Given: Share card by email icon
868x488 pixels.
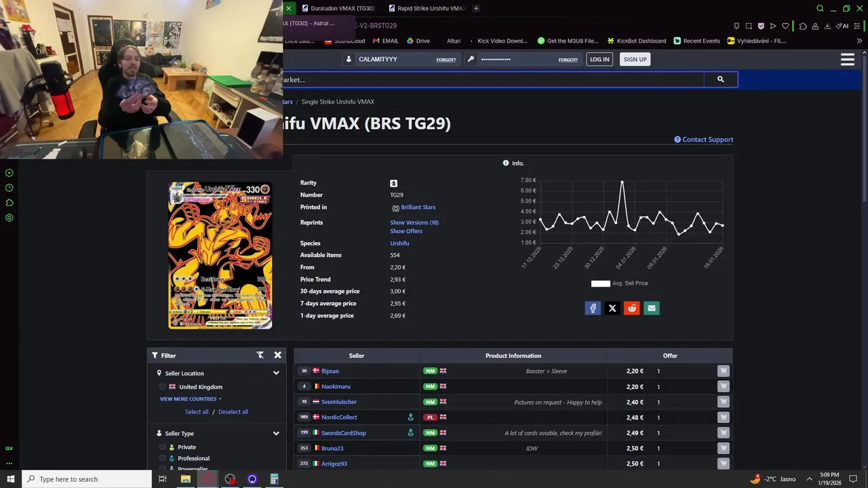Looking at the screenshot, I should pos(652,308).
